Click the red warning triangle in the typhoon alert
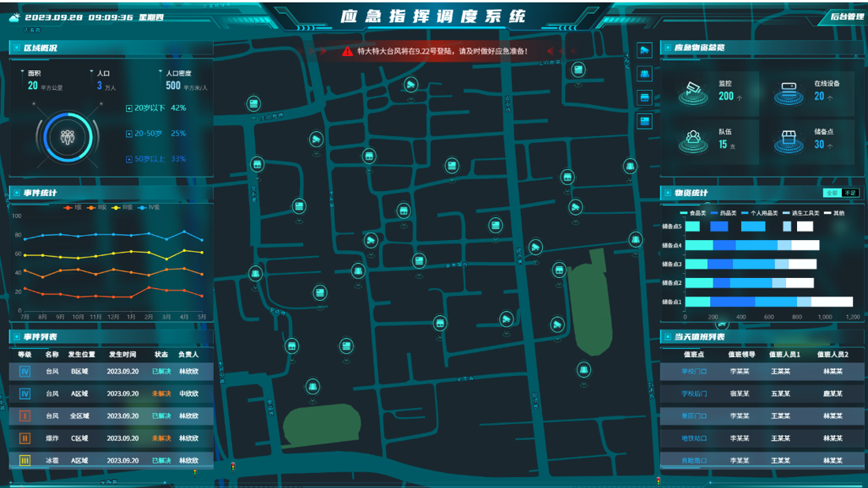Screen dimensions: 868x488 tap(347, 51)
